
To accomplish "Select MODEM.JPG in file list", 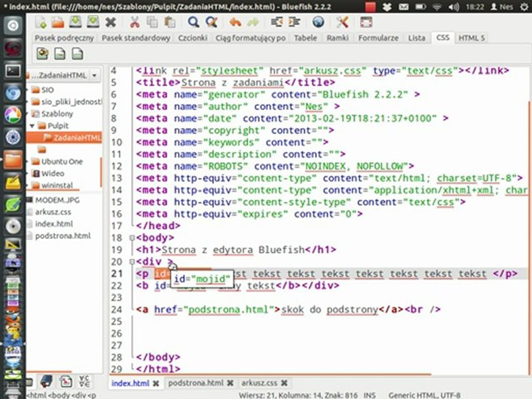I will pos(57,200).
